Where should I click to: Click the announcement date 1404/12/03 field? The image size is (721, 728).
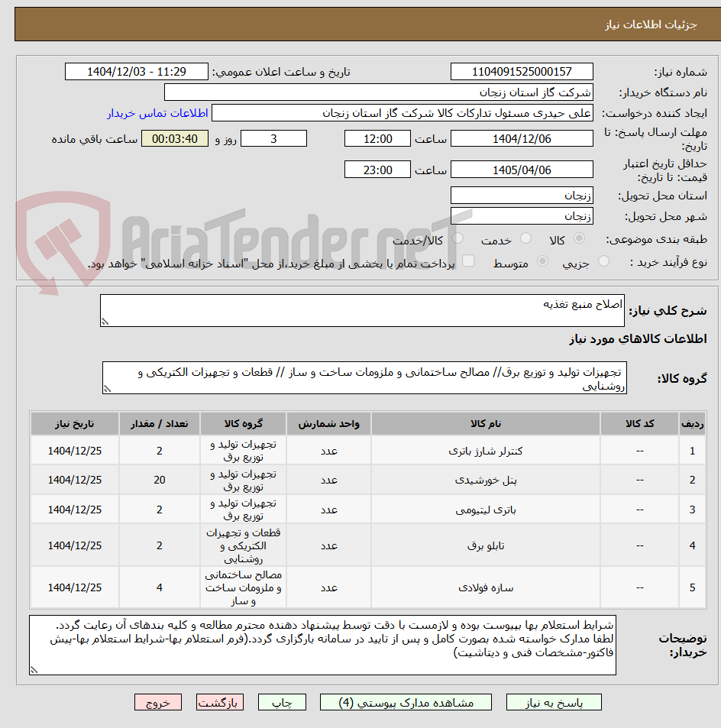[137, 72]
